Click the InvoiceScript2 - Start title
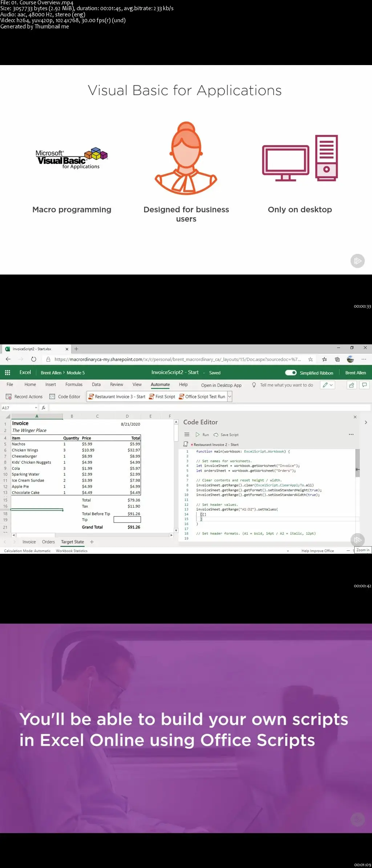The width and height of the screenshot is (372, 868). 175,372
